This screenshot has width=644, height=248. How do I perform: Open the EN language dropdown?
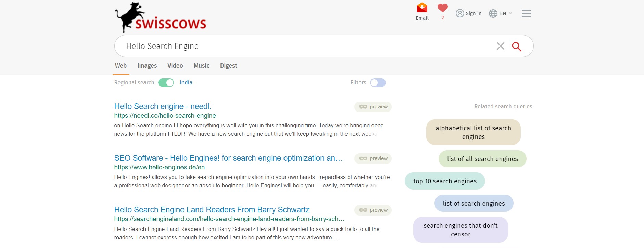pos(501,13)
